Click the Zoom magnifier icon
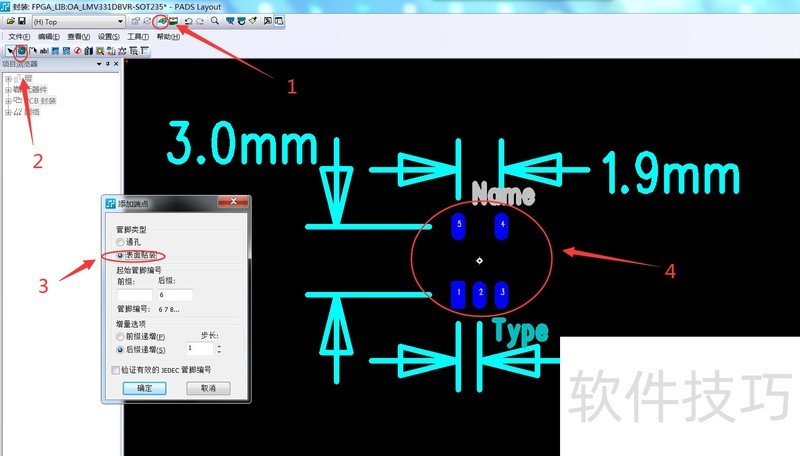Viewport: 800px width, 456px height. tap(216, 20)
